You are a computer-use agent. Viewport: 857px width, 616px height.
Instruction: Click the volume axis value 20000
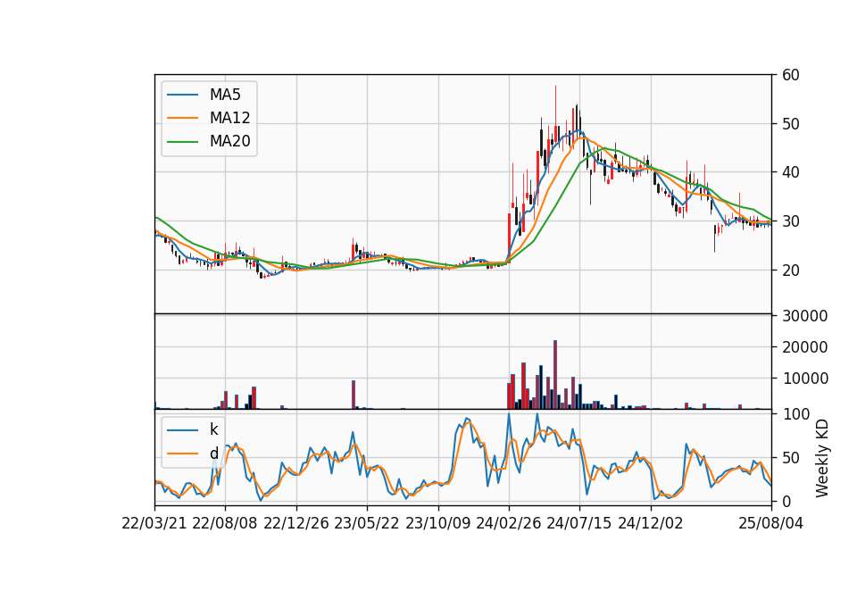805,347
